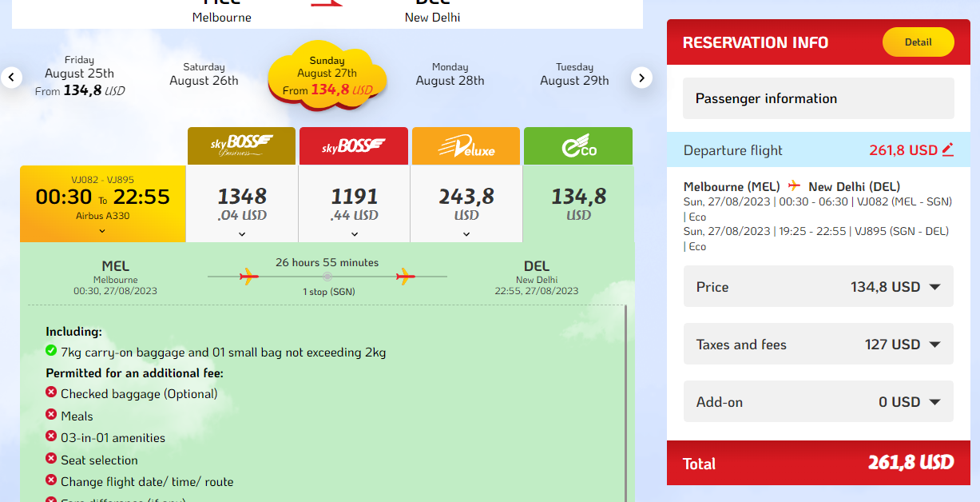Image resolution: width=980 pixels, height=502 pixels.
Task: Expand SkyBoss 1191.44 USD fare details
Action: click(355, 234)
